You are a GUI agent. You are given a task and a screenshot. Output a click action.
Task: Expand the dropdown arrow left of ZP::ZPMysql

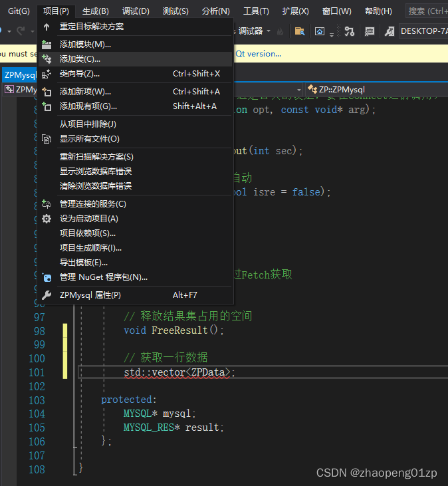tap(299, 90)
